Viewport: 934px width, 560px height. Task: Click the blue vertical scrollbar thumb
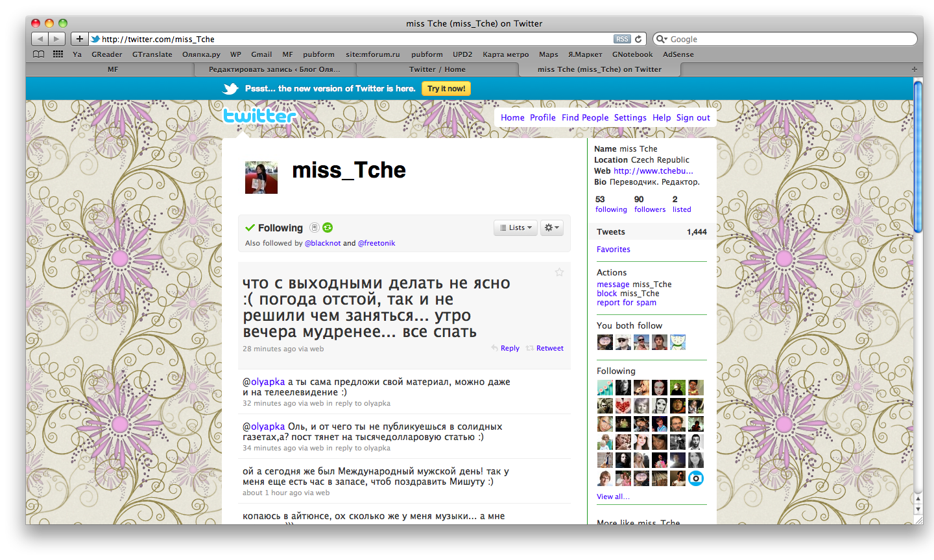tap(918, 156)
